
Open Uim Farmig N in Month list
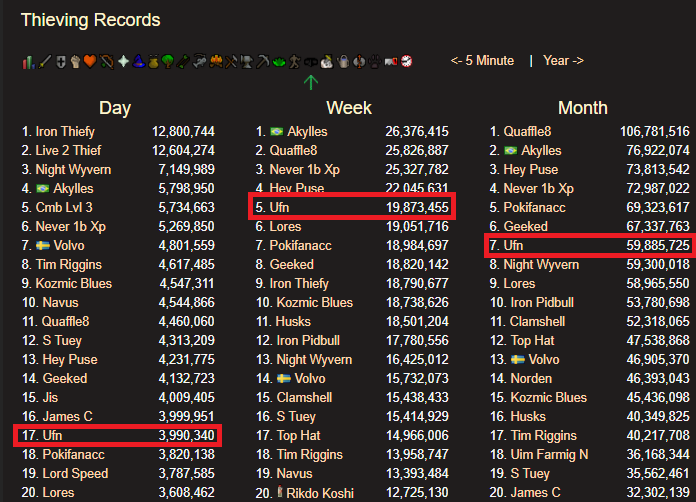pyautogui.click(x=549, y=455)
